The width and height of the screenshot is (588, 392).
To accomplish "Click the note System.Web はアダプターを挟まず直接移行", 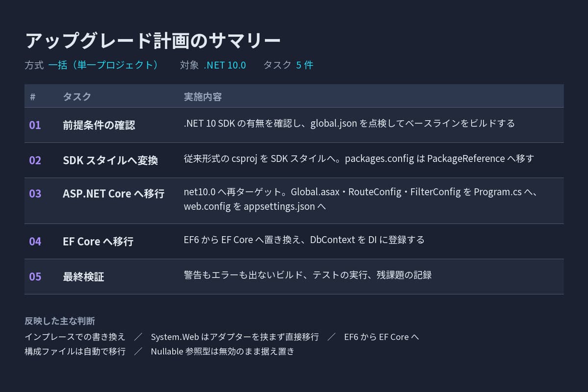I will click(235, 337).
